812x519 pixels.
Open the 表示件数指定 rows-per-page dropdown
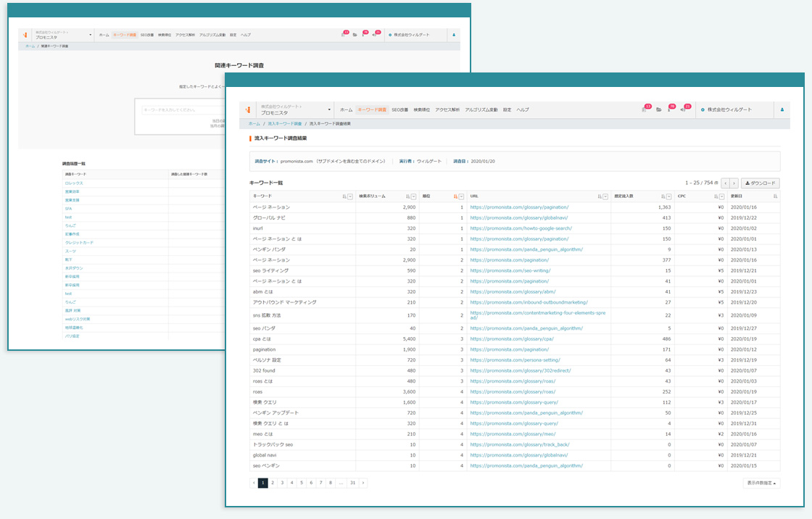761,483
